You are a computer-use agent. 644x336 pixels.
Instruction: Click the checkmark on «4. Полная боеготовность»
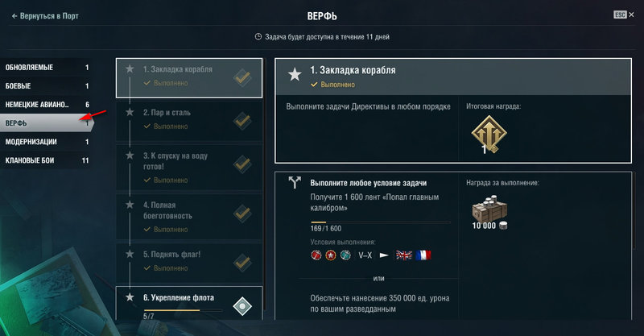click(244, 213)
